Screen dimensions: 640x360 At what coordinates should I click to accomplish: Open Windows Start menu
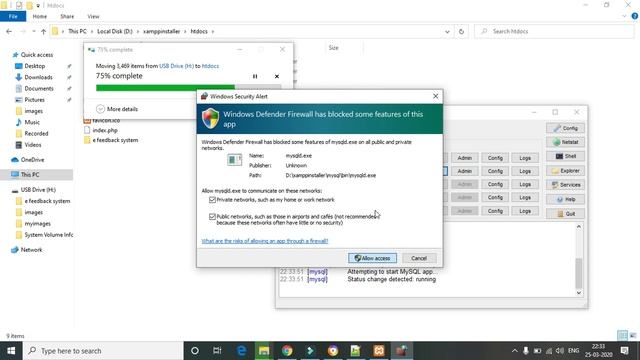pos(11,351)
